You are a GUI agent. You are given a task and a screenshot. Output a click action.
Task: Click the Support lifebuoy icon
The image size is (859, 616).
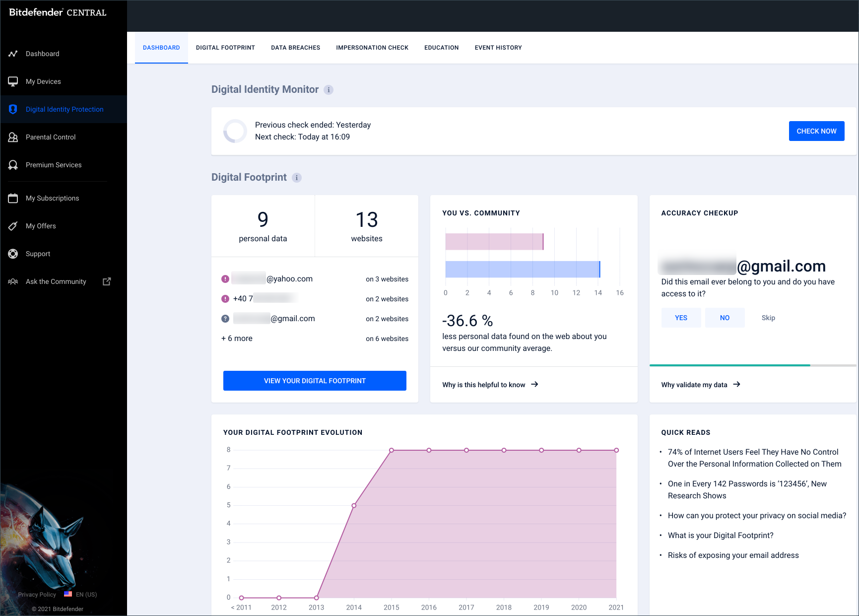[x=13, y=254]
